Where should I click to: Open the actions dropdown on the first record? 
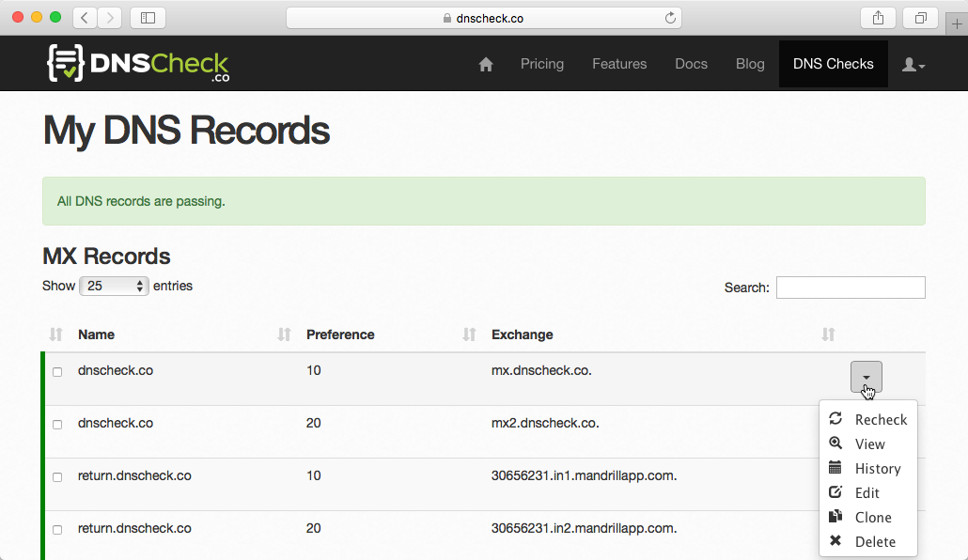click(x=866, y=377)
